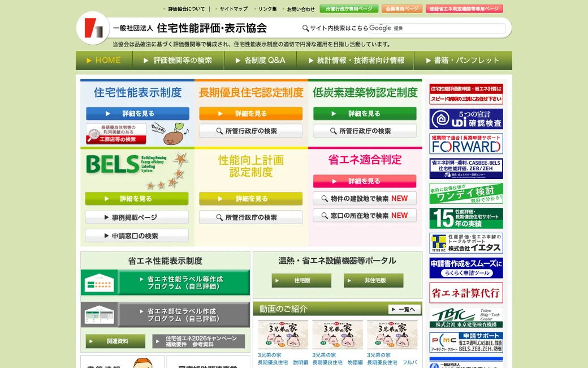Open BELS 申請窓口の検索
The image size is (588, 368).
pyautogui.click(x=137, y=236)
